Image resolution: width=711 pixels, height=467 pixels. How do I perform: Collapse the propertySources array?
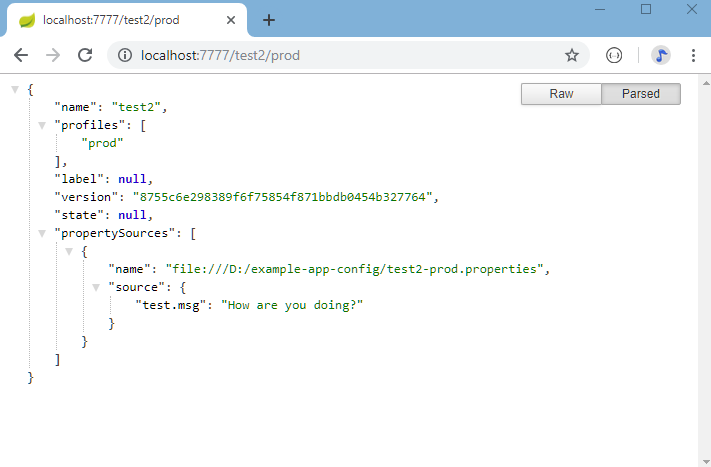click(x=42, y=233)
